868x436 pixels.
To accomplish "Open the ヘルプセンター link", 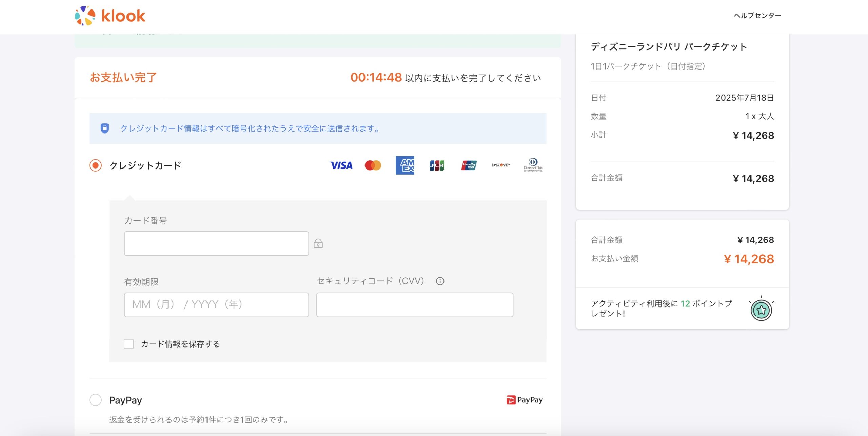I will point(757,15).
